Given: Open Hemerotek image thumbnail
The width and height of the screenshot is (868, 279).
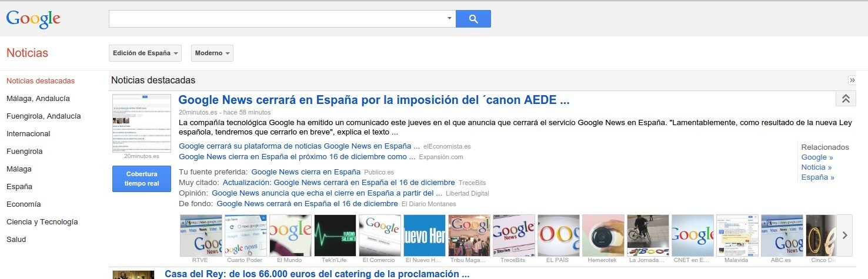Looking at the screenshot, I should 603,236.
